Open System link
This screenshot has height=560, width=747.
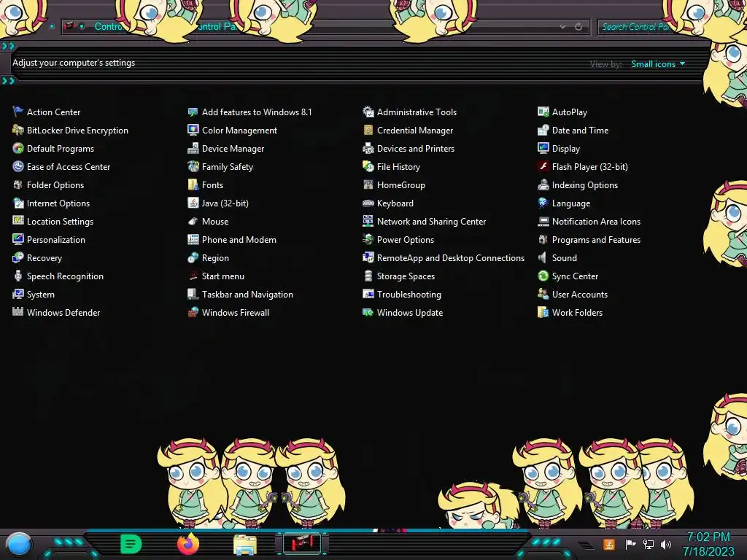coord(41,295)
